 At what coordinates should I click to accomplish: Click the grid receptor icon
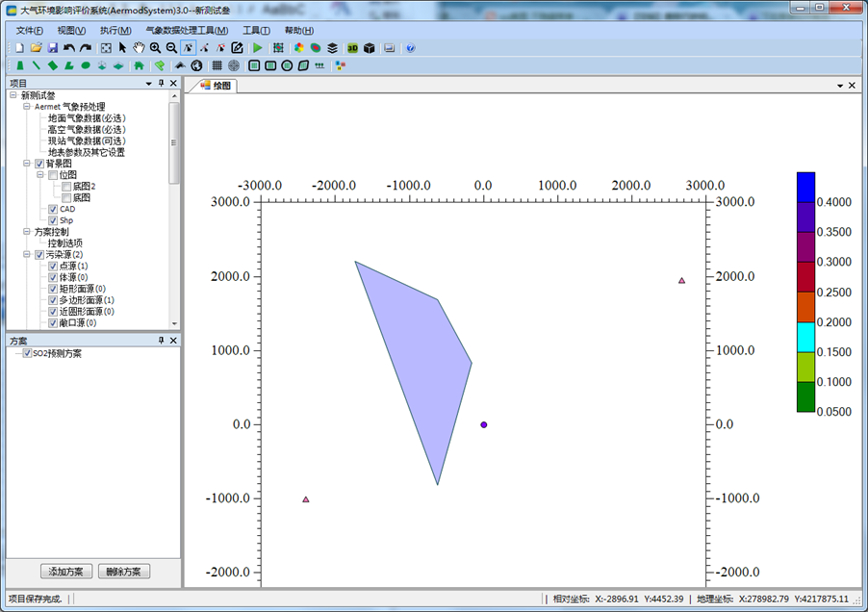click(217, 65)
